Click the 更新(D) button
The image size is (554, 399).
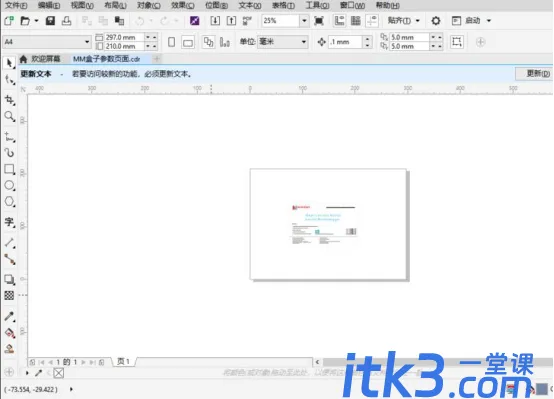[537, 74]
